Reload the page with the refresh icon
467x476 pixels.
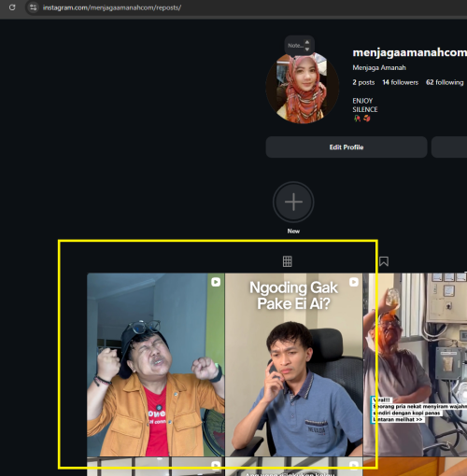pyautogui.click(x=12, y=7)
